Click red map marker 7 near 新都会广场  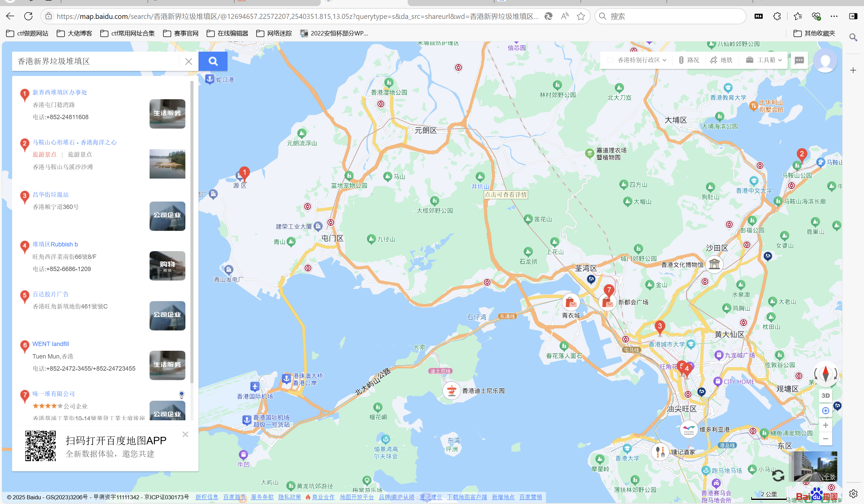click(608, 291)
